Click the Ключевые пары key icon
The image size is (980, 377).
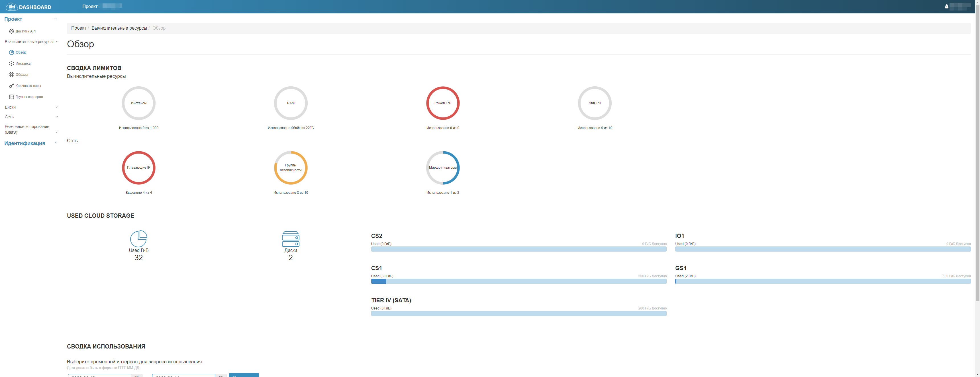[x=11, y=86]
